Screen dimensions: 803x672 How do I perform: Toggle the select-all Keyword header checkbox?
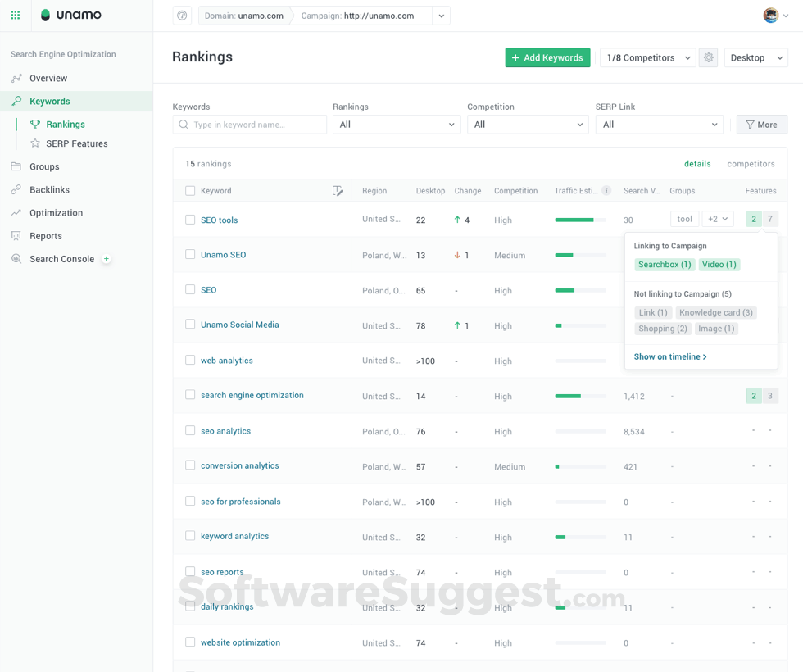click(190, 191)
